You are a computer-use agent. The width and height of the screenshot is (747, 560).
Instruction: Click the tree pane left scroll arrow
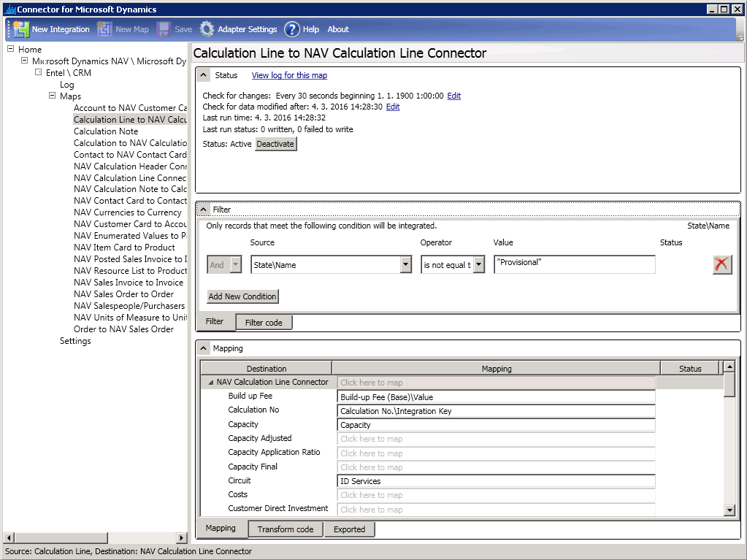pyautogui.click(x=9, y=537)
